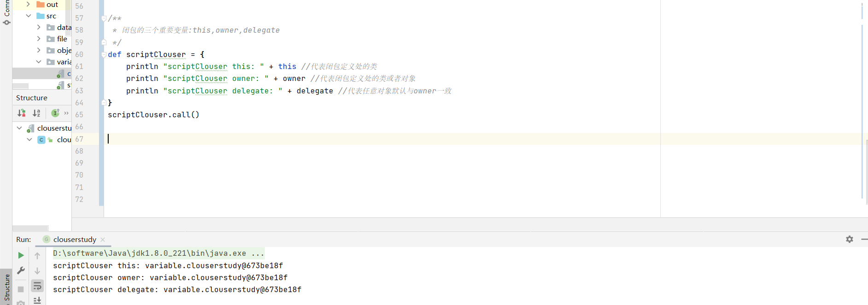The width and height of the screenshot is (868, 305).
Task: Click scroll to end of console icon
Action: (x=37, y=300)
